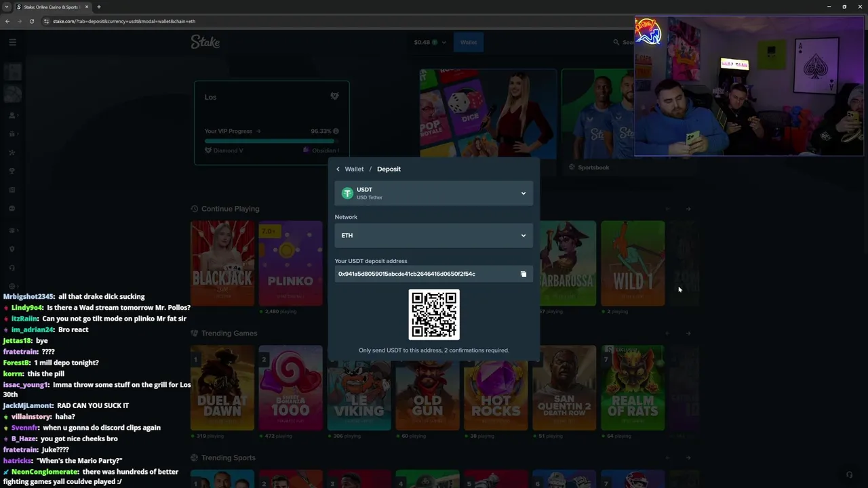Open the Casino section in sidebar

(12, 71)
